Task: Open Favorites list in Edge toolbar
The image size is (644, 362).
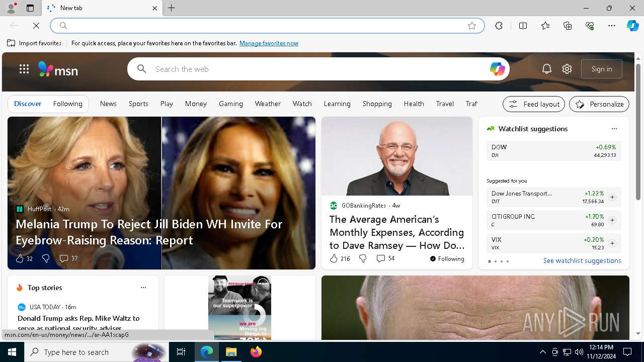Action: click(x=545, y=26)
